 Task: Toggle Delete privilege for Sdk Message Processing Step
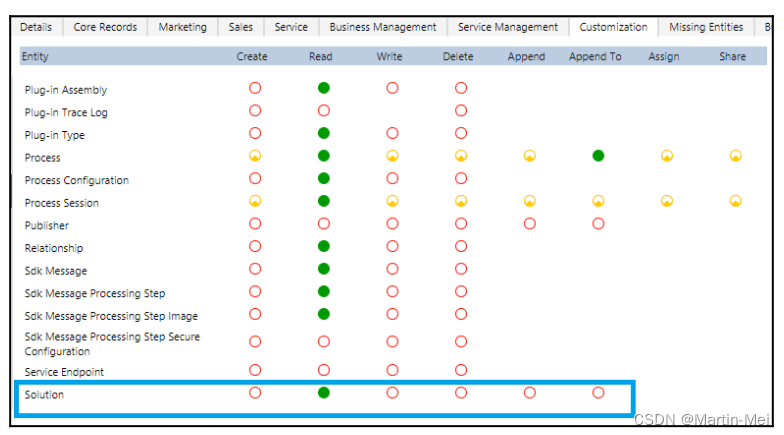point(461,292)
